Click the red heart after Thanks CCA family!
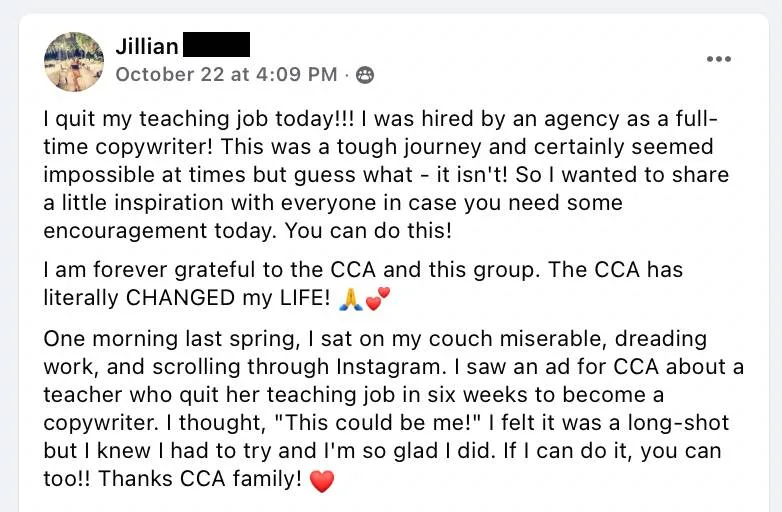 pyautogui.click(x=322, y=481)
